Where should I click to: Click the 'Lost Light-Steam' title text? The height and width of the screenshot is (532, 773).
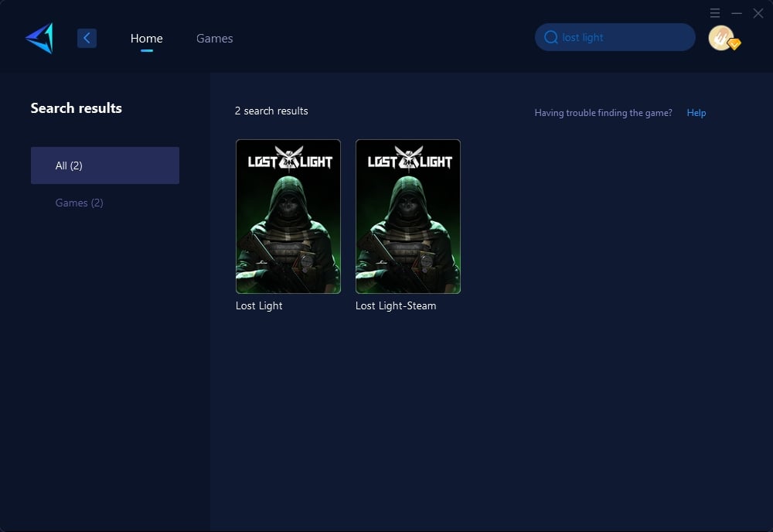point(396,305)
